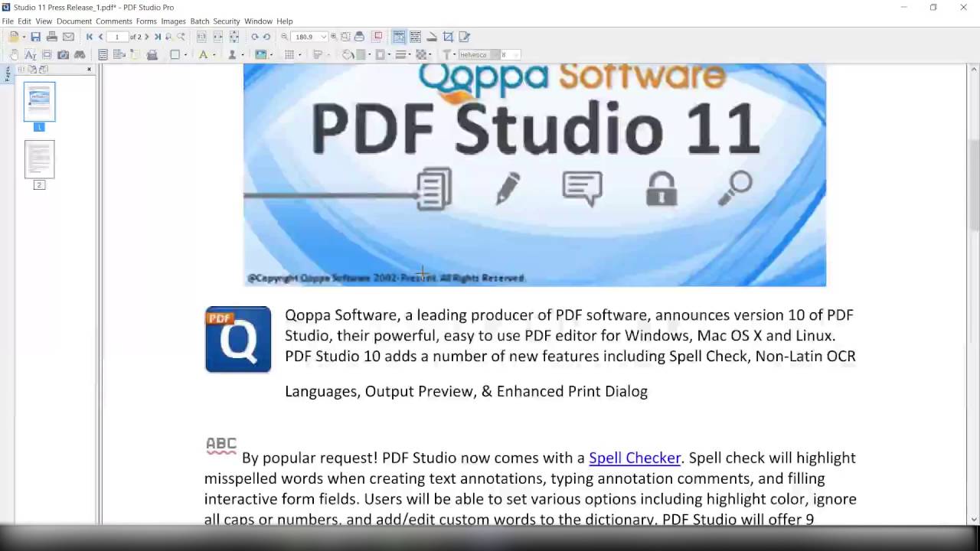
Task: Go to the next page arrow
Action: click(x=146, y=37)
